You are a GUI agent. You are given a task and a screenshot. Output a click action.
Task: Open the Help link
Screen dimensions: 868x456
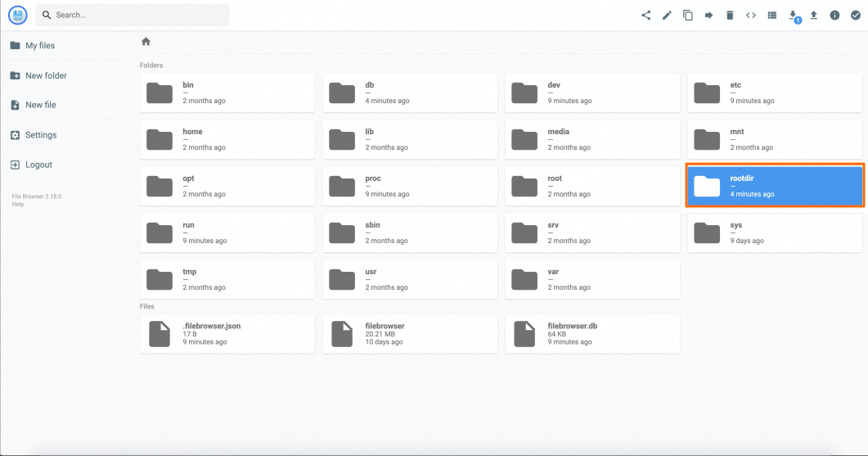[x=18, y=204]
